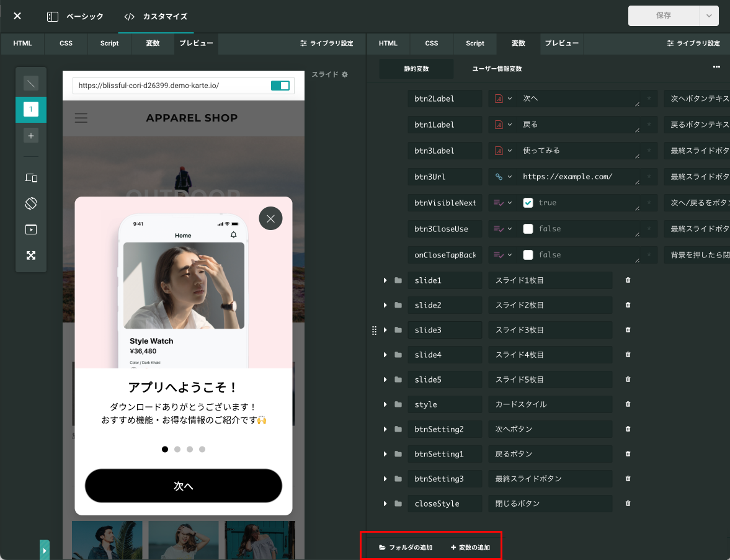
Task: Expand the slide4 folder
Action: tap(385, 355)
